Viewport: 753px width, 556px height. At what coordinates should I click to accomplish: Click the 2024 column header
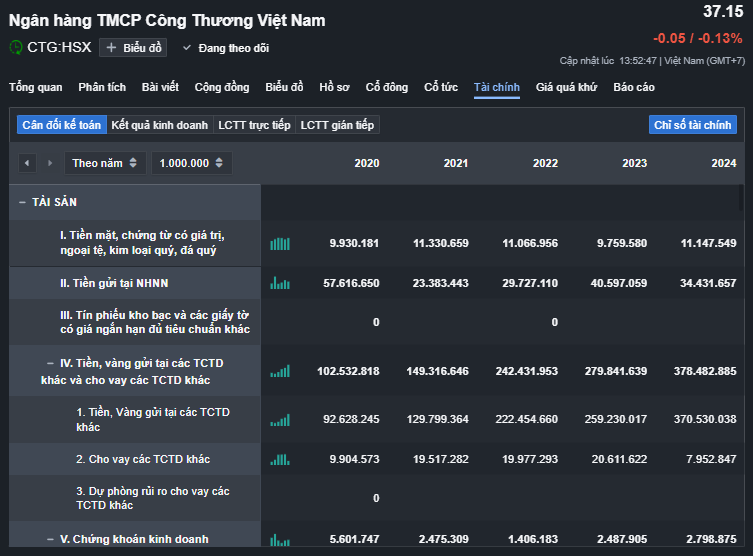click(724, 163)
